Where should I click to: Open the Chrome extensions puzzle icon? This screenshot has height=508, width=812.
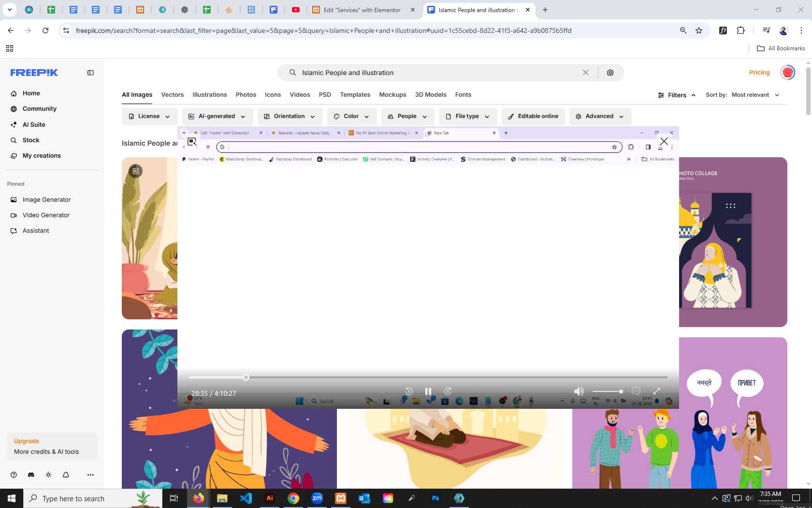point(740,30)
